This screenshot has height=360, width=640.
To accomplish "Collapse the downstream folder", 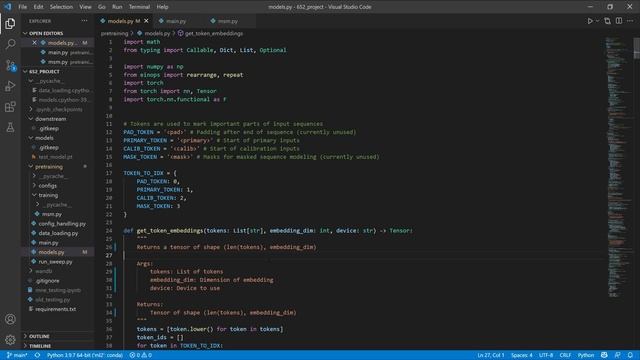I will [51, 119].
